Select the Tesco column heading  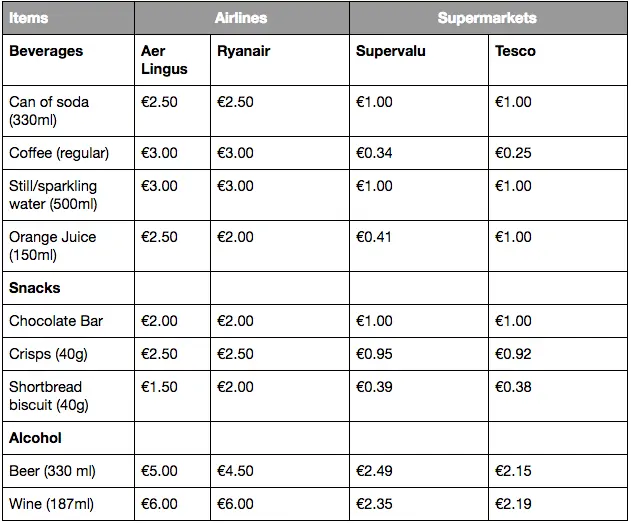[x=515, y=51]
